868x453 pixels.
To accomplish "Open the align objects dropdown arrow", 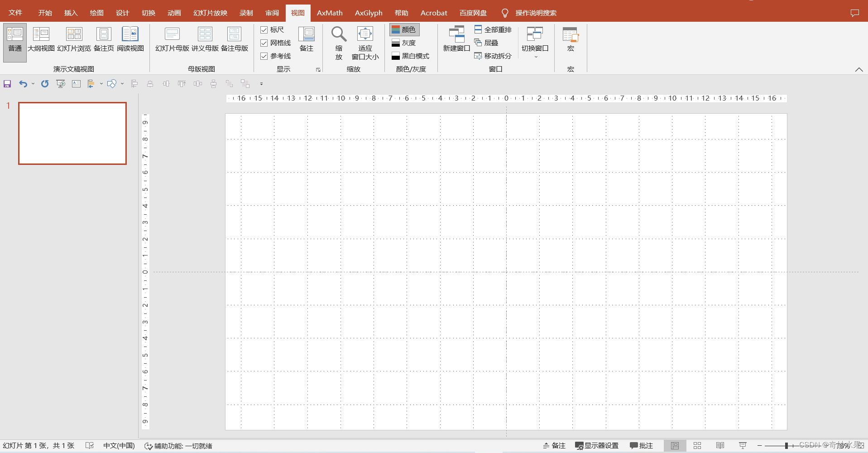I will click(101, 84).
